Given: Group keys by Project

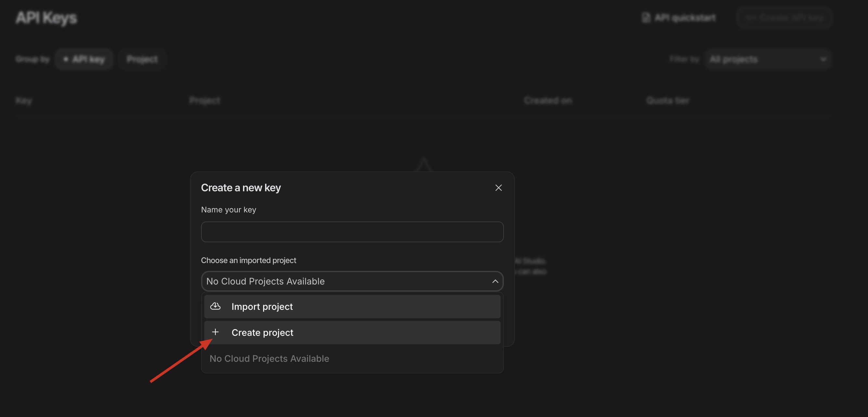Looking at the screenshot, I should [142, 59].
